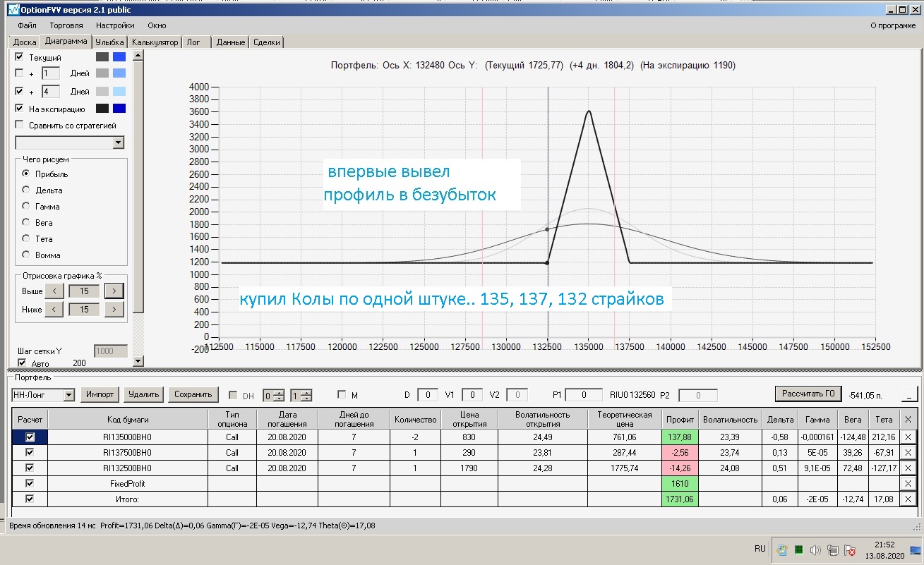The height and width of the screenshot is (565, 924).
Task: Switch to the Улыбка tab
Action: point(110,42)
